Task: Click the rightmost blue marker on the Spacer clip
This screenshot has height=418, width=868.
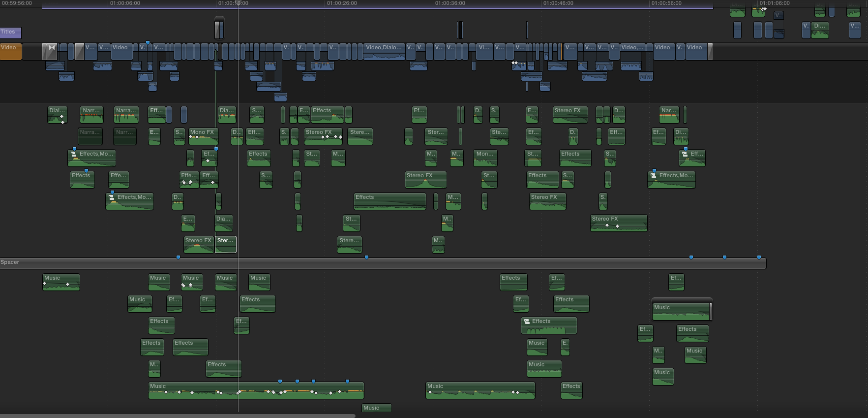Action: (759, 257)
